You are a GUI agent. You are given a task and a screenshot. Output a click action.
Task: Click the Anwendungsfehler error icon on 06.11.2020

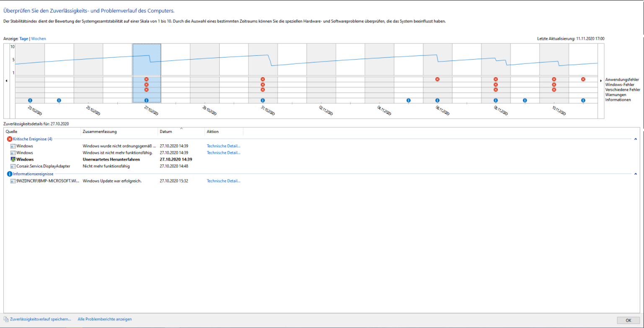[x=437, y=79]
